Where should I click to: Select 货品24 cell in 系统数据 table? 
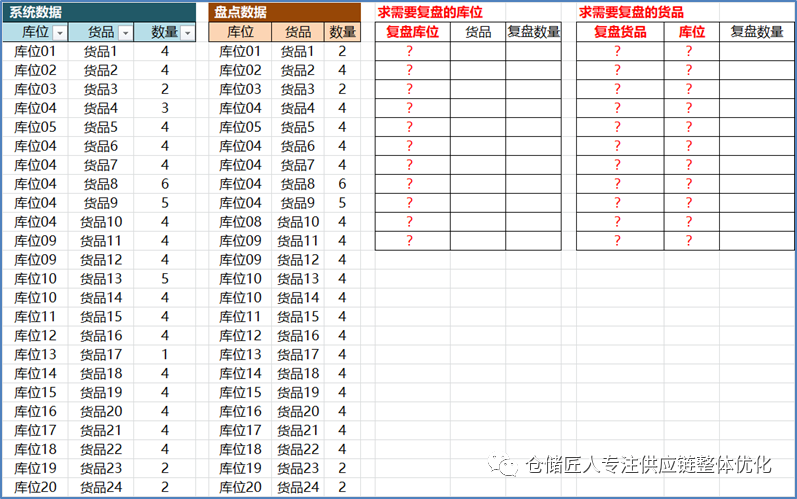[x=101, y=488]
